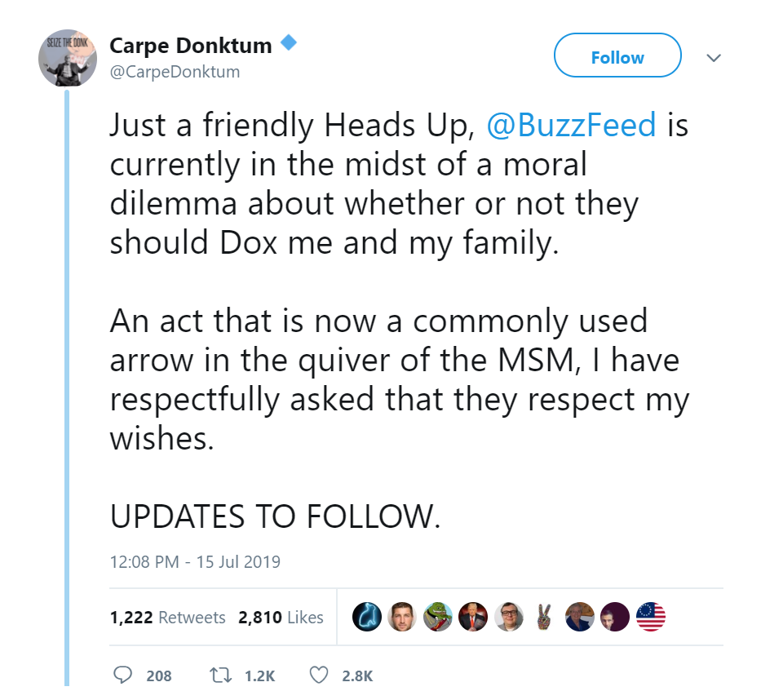Screen dimensions: 761x700
Task: Follow the Carpe Donktum account
Action: 617,58
